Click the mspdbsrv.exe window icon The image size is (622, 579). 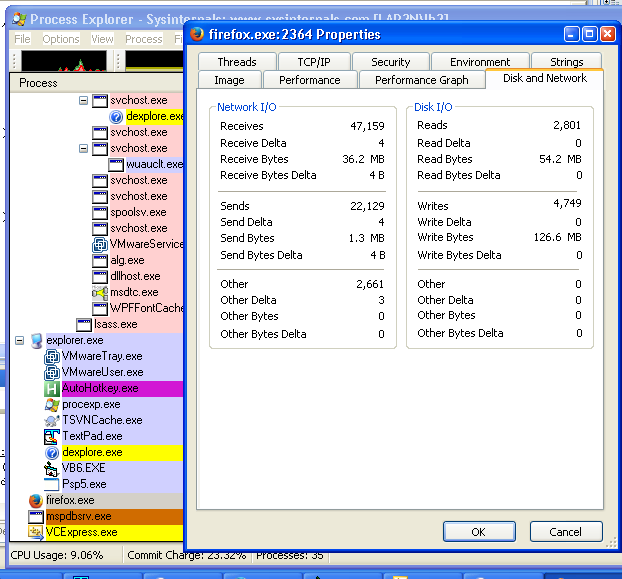click(36, 516)
